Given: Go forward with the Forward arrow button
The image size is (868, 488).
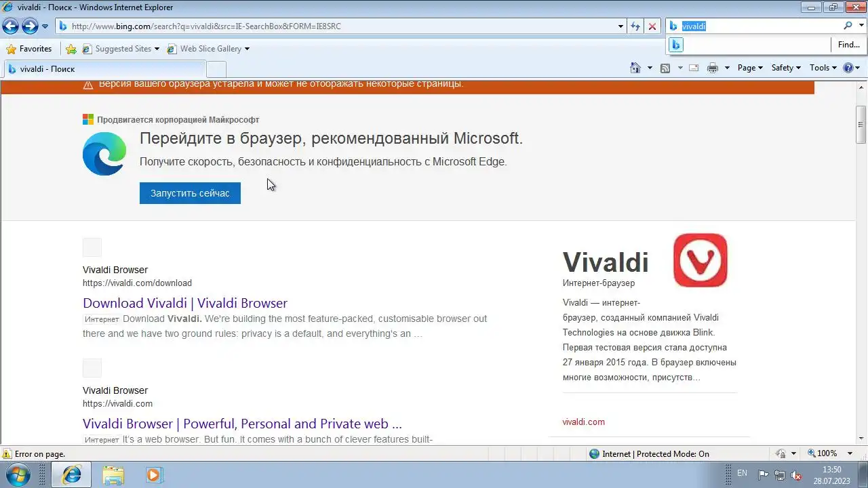Looking at the screenshot, I should point(30,26).
